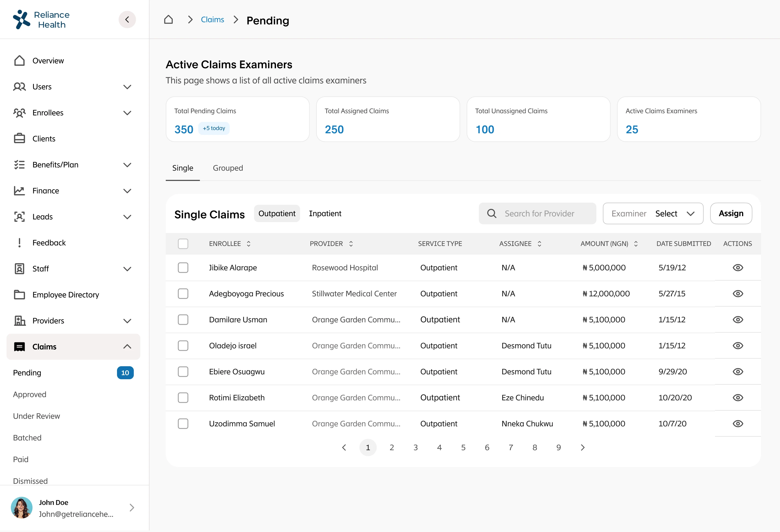Expand the Finance menu chevron

pos(127,191)
